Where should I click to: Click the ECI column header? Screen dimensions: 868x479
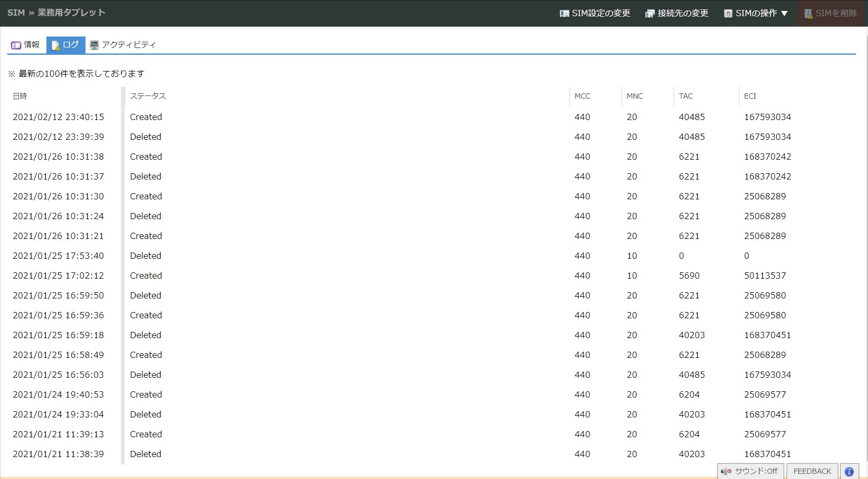pos(750,96)
